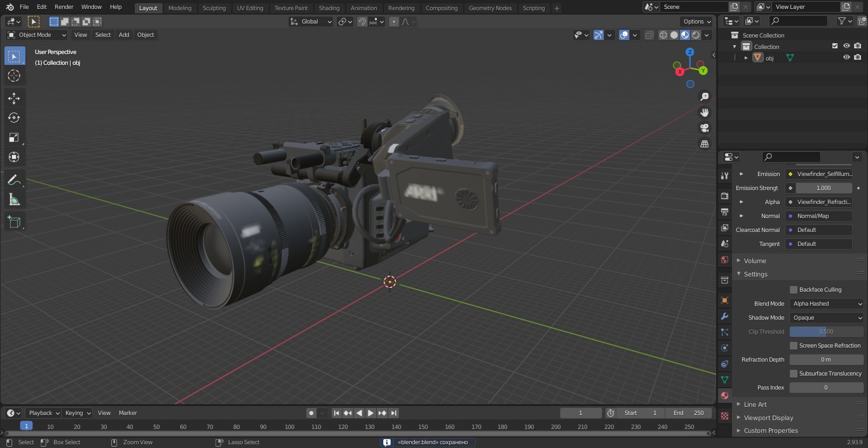Toggle snapping magnet button
This screenshot has width=868, height=448.
[x=362, y=22]
